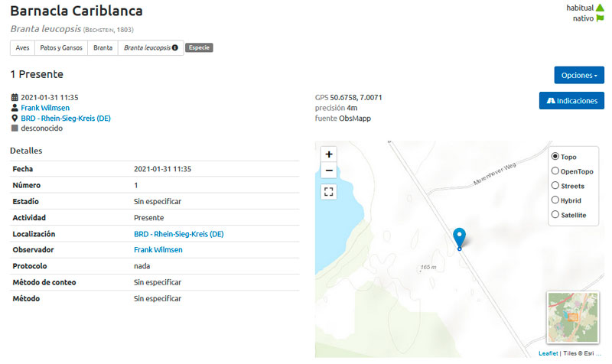Switch the map to Streets layer

coord(555,185)
